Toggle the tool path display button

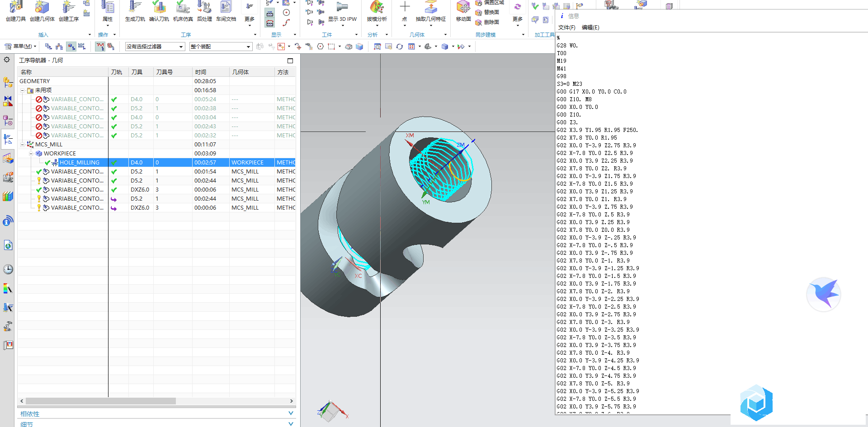click(100, 47)
